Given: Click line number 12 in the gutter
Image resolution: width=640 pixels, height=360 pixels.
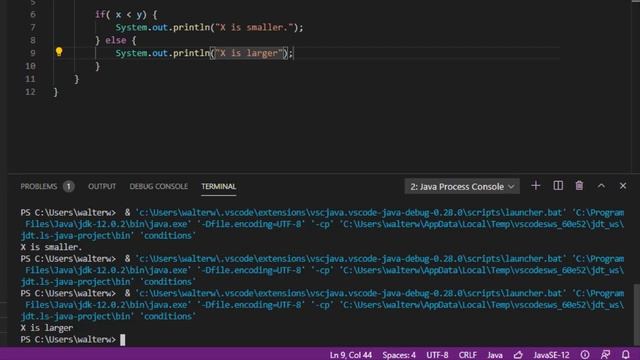Looking at the screenshot, I should (30, 92).
